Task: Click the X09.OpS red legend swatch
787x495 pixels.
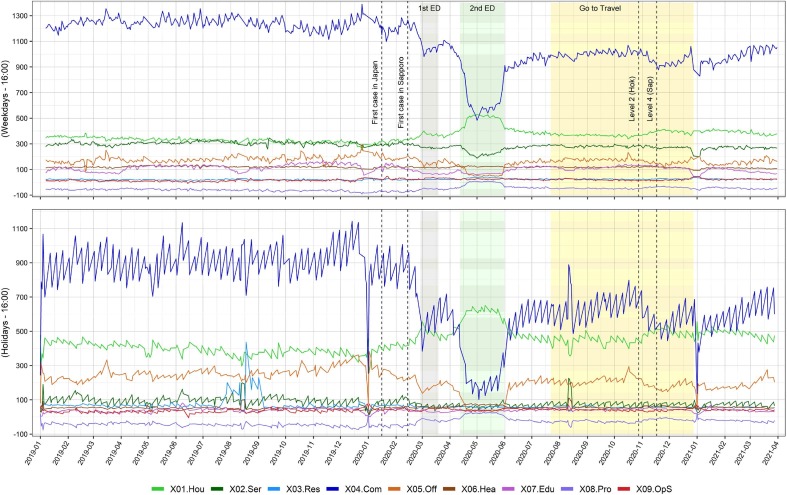Action: [x=624, y=489]
